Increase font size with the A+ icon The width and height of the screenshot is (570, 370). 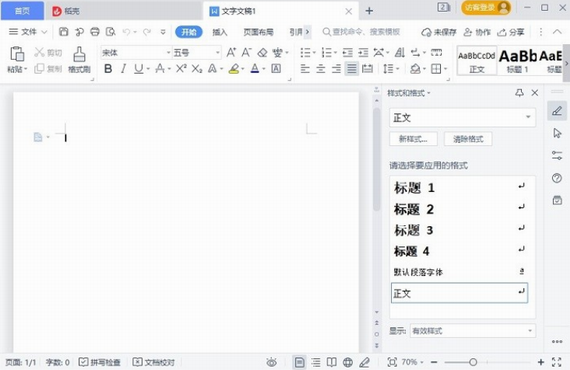(231, 53)
